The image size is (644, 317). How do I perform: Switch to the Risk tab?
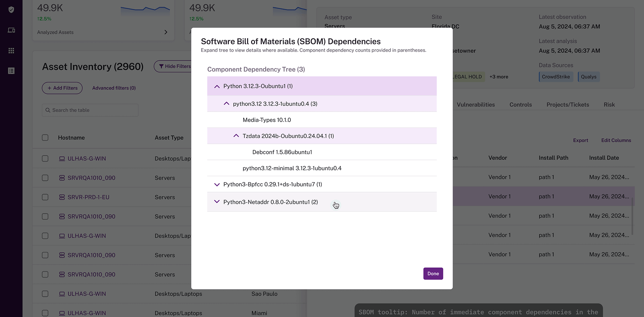point(609,105)
